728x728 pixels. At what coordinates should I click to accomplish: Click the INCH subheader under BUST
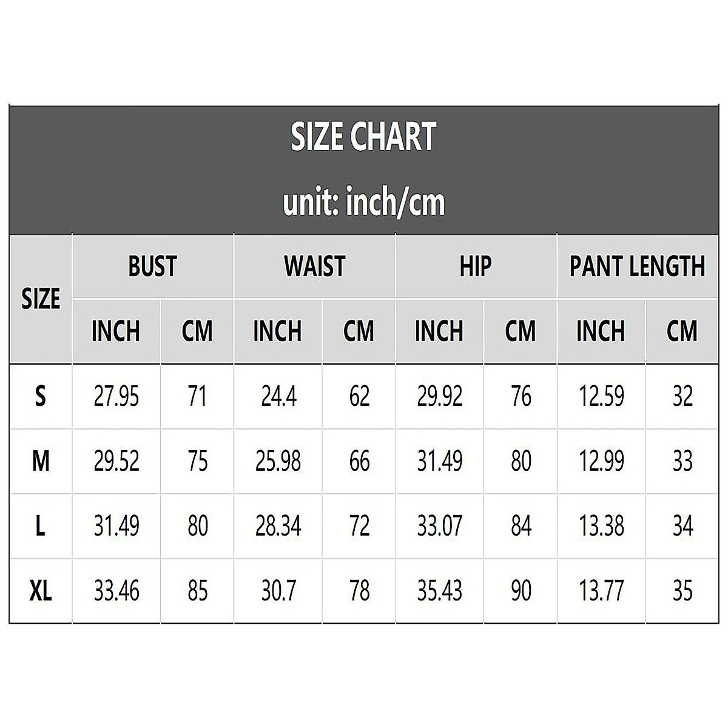(x=116, y=331)
